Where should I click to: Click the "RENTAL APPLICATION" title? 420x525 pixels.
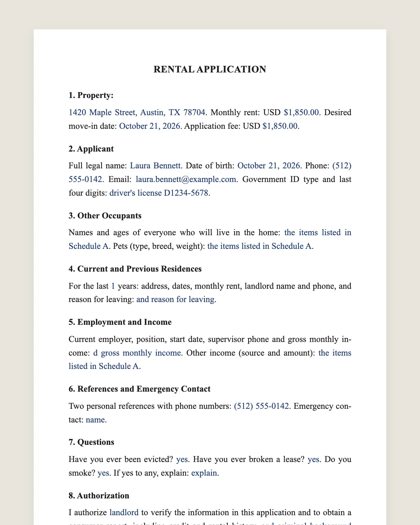(x=210, y=69)
